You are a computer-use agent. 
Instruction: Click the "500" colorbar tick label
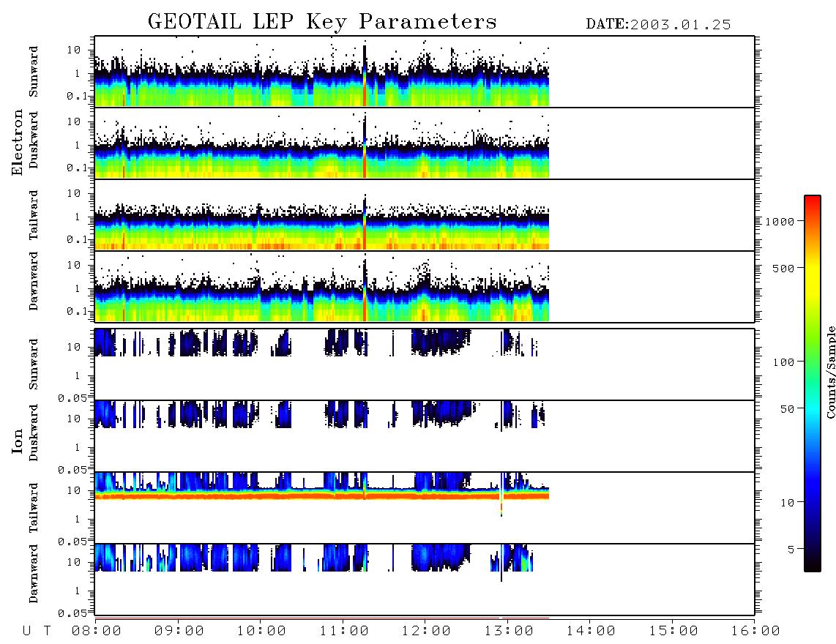[783, 268]
